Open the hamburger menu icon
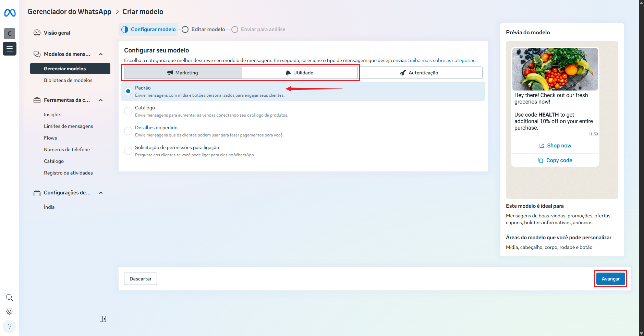This screenshot has width=644, height=336. [x=10, y=49]
